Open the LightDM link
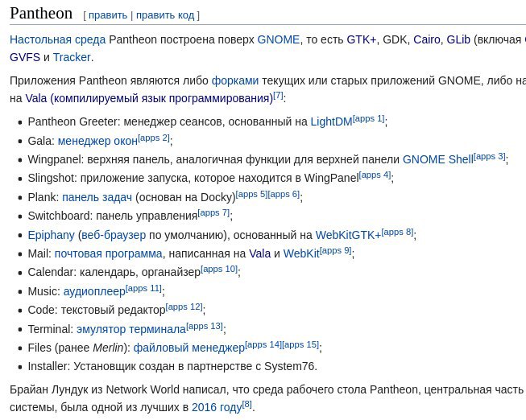The width and height of the screenshot is (526, 420). coord(331,121)
